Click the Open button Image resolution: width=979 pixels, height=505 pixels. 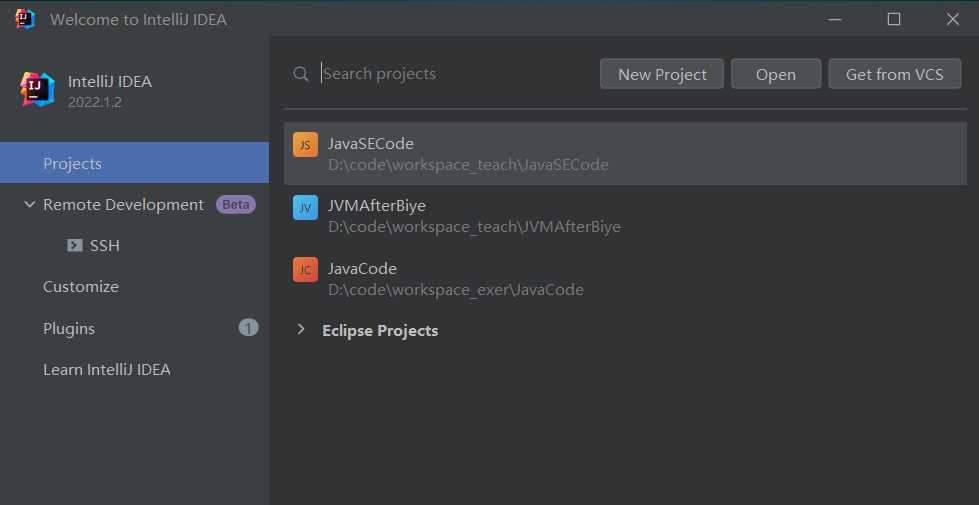775,74
